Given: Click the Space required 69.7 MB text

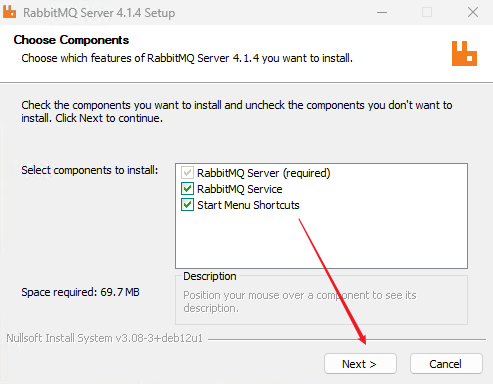Looking at the screenshot, I should coord(80,292).
